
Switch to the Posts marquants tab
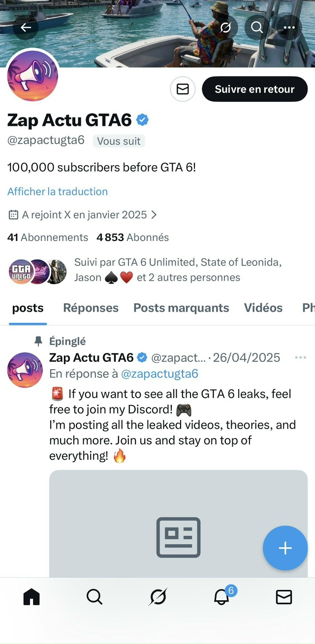click(181, 308)
